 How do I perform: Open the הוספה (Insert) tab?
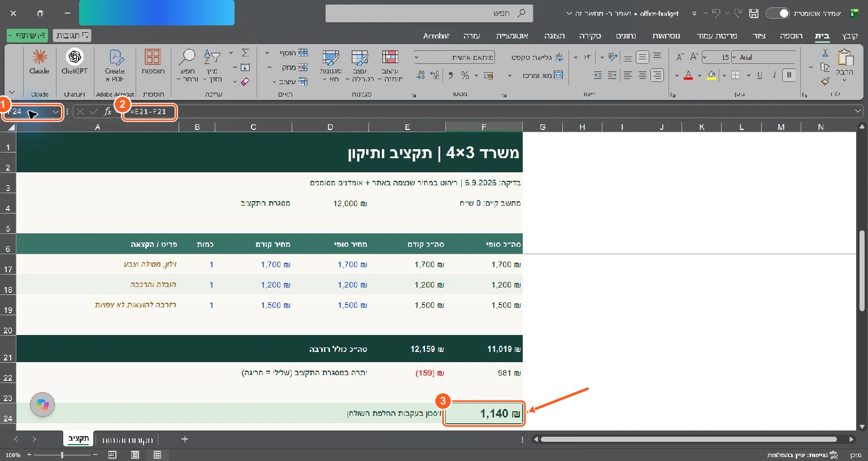pos(791,36)
